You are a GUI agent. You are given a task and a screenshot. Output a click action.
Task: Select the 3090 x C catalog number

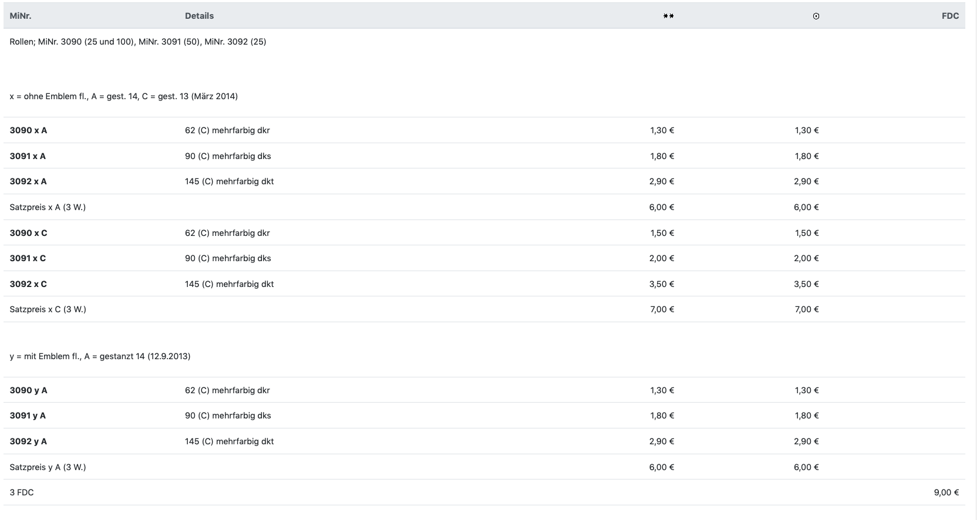[x=28, y=233]
